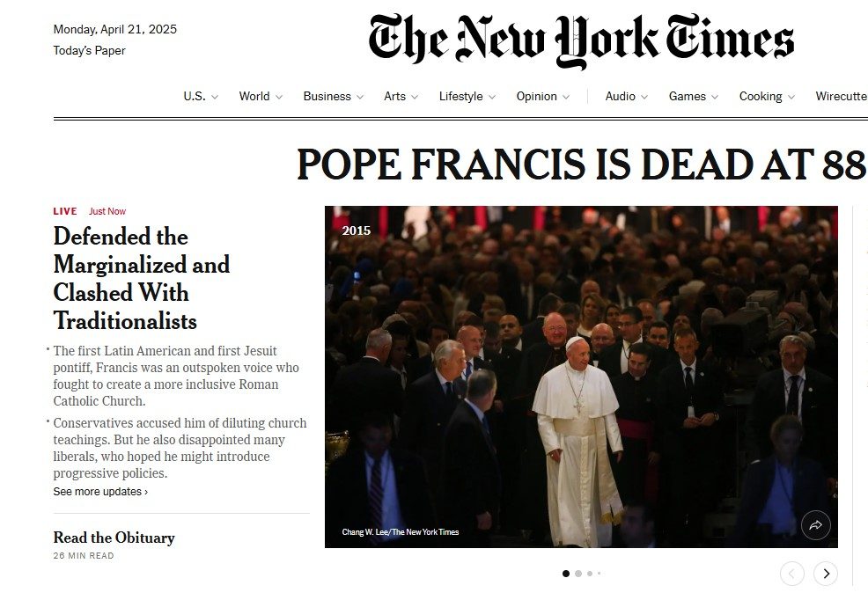Select the first carousel dot indicator
This screenshot has width=868, height=600.
(x=566, y=574)
